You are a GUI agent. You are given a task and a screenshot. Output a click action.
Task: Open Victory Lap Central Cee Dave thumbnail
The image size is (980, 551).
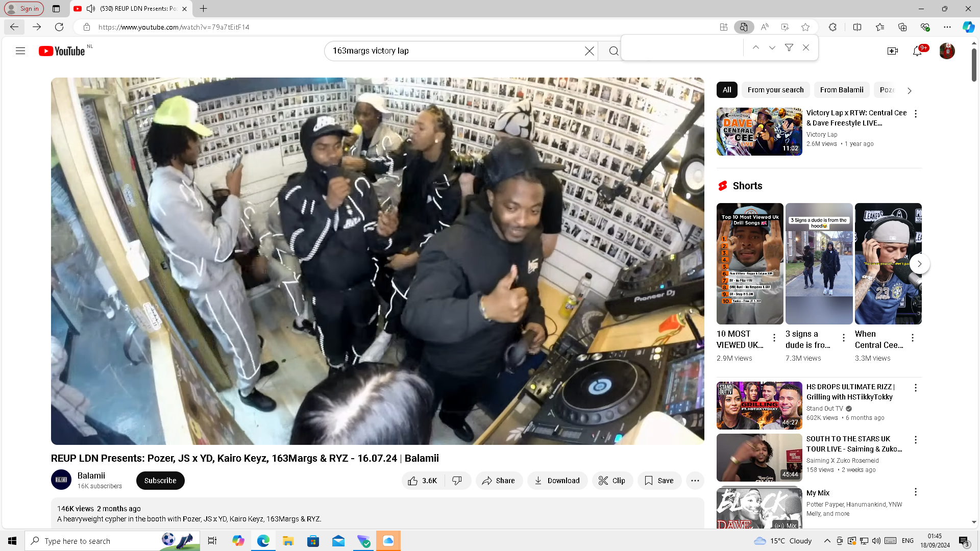pos(759,132)
